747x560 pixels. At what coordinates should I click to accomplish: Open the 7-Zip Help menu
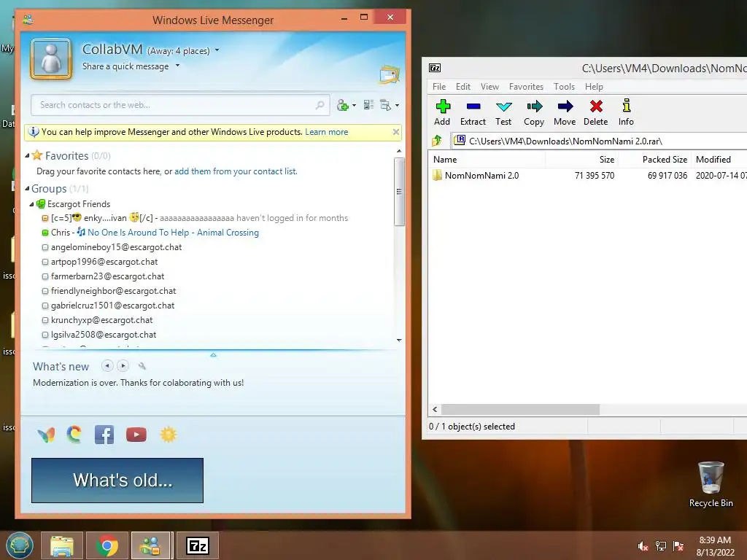(x=594, y=87)
